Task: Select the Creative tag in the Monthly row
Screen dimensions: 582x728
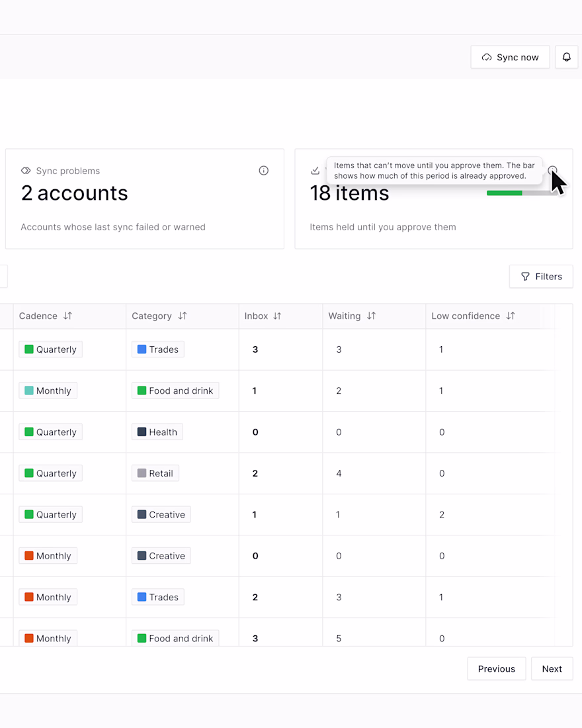Action: click(x=161, y=556)
